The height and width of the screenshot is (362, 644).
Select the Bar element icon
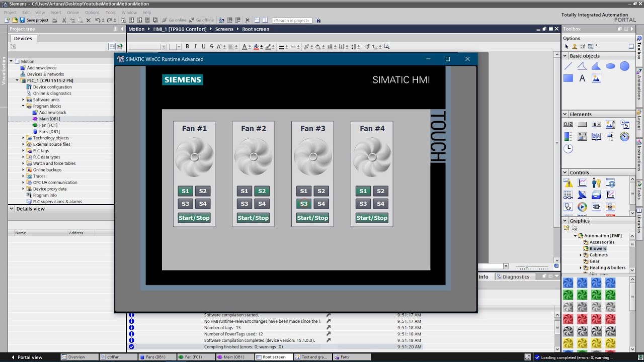pos(568,136)
